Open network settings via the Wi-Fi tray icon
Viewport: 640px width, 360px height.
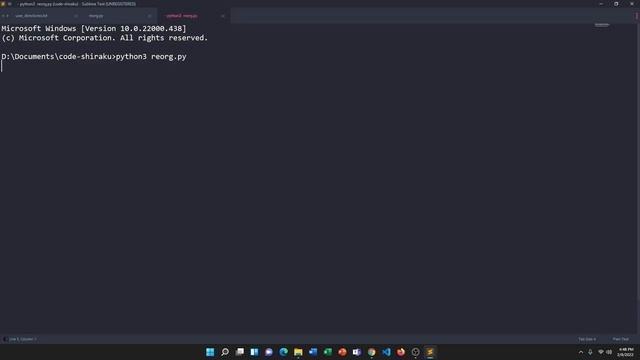click(601, 352)
